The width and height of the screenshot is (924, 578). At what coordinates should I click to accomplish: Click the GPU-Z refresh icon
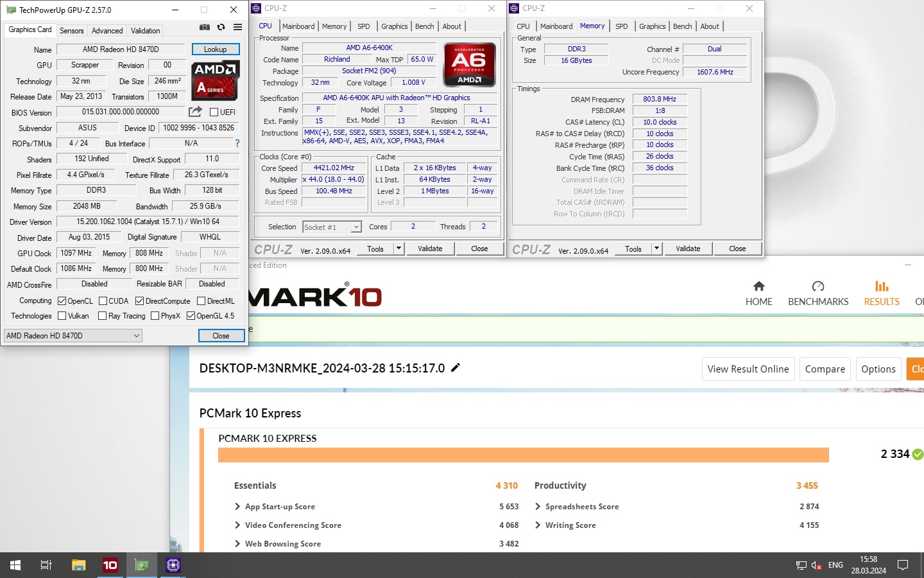tap(221, 27)
